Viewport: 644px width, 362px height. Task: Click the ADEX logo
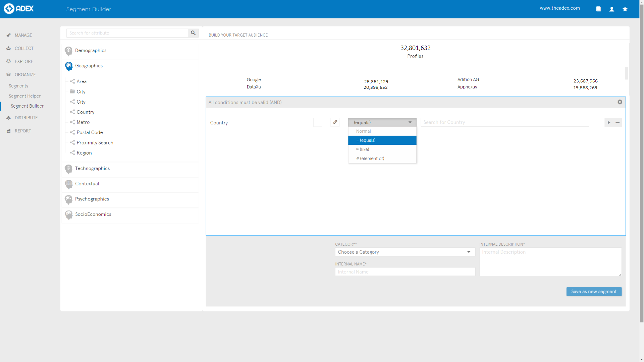click(19, 9)
